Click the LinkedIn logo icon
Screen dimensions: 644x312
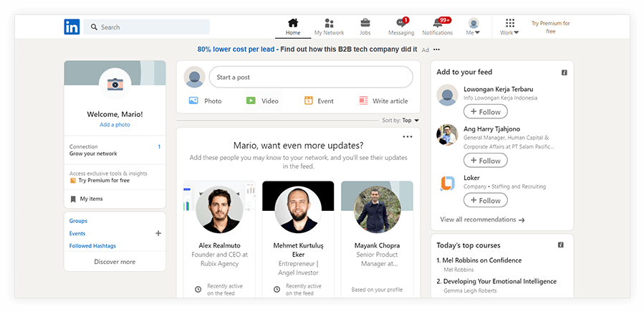[x=72, y=27]
